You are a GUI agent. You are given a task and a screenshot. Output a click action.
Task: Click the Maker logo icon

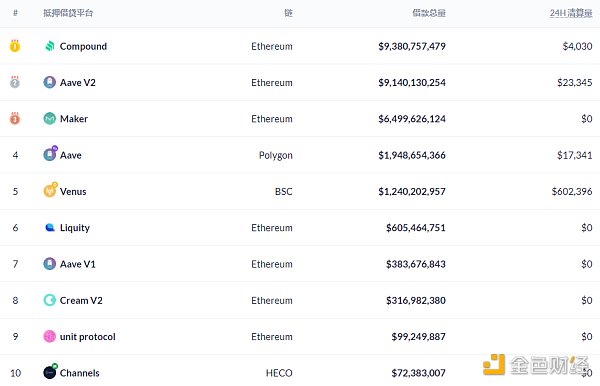coord(50,119)
